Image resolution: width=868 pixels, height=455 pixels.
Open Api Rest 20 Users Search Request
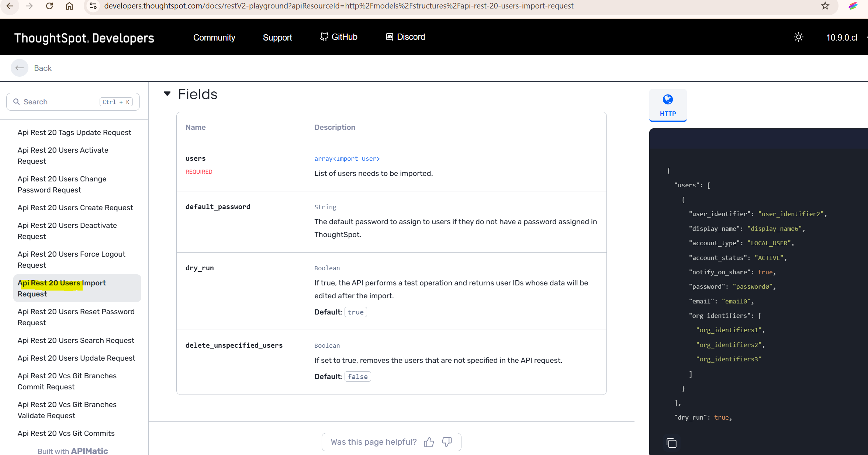point(76,340)
